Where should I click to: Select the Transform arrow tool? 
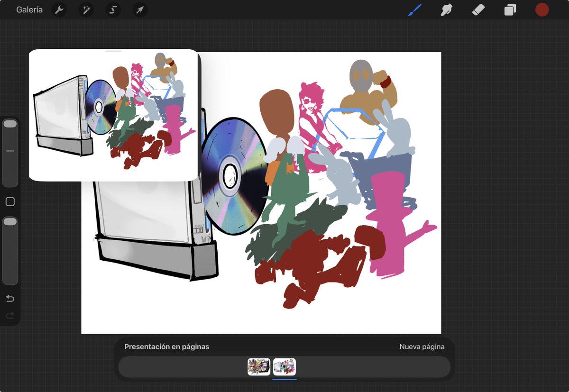(x=140, y=10)
